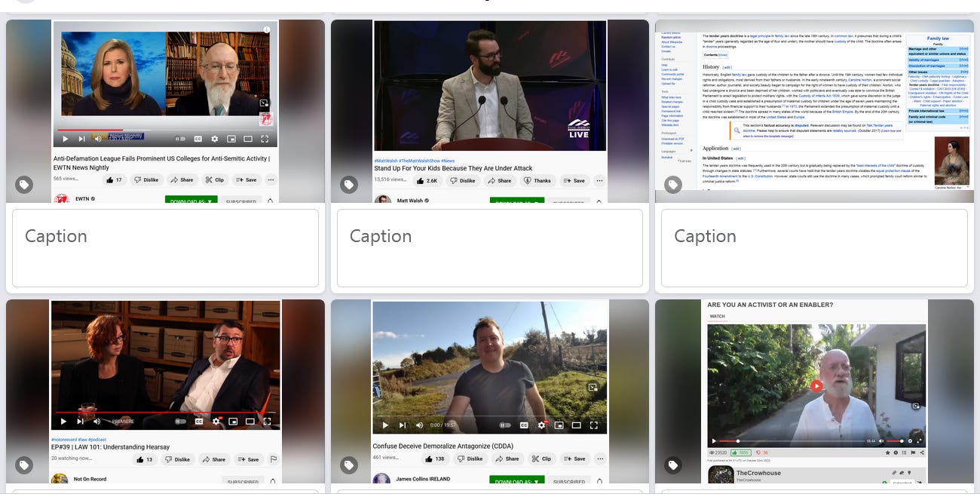The width and height of the screenshot is (980, 500).
Task: Click the #notonrecord hashtag link
Action: click(63, 439)
